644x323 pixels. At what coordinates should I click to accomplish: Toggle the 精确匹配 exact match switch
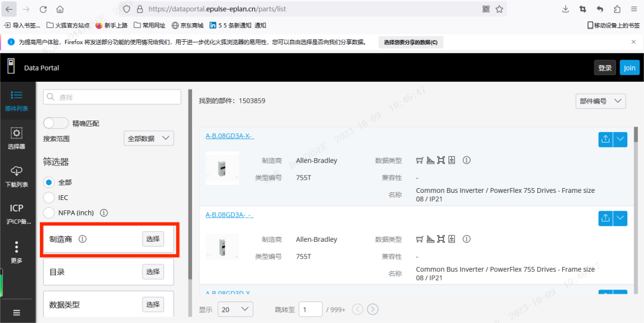pos(56,123)
